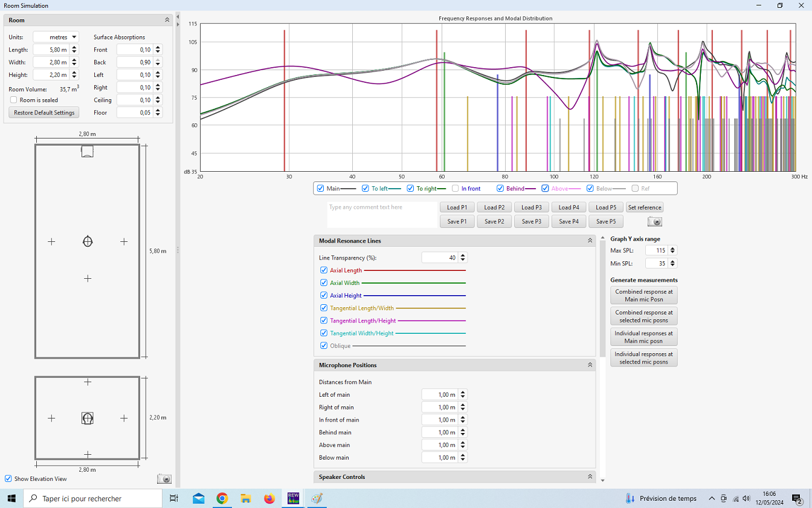
Task: Enable the Room is sealed checkbox
Action: [13, 100]
